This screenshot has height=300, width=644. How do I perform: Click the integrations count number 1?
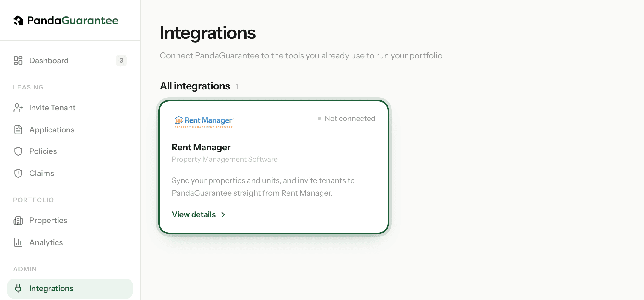[x=237, y=87]
